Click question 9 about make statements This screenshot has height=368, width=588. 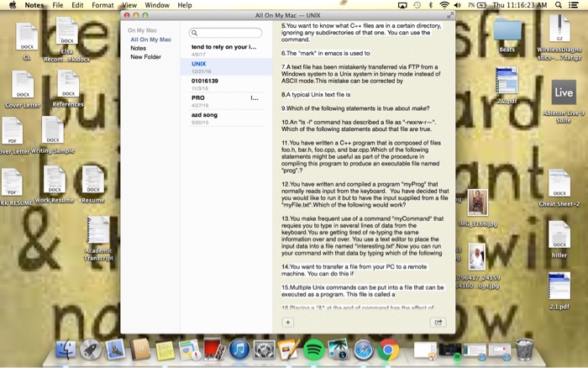[355, 108]
